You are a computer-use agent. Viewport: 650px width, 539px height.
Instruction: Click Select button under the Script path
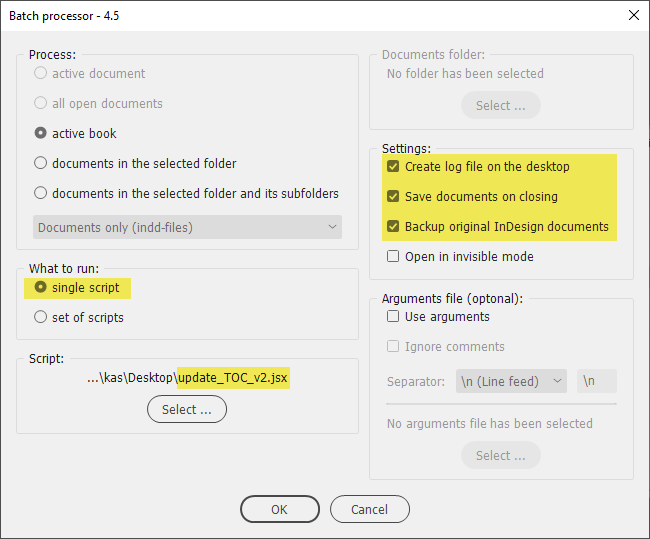pos(187,409)
